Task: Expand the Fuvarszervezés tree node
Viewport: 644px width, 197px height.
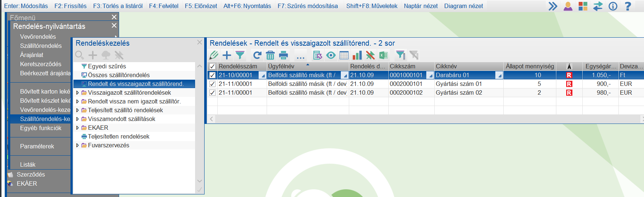Action: point(77,145)
